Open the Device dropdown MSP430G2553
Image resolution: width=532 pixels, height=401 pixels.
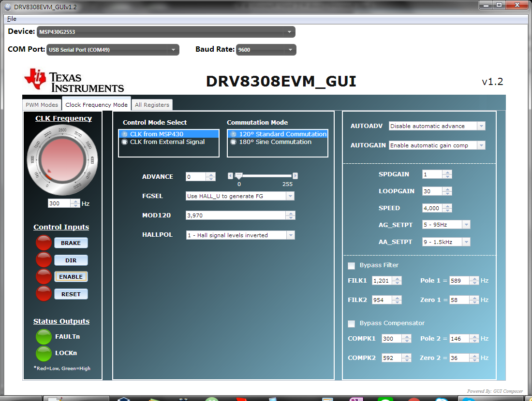166,32
